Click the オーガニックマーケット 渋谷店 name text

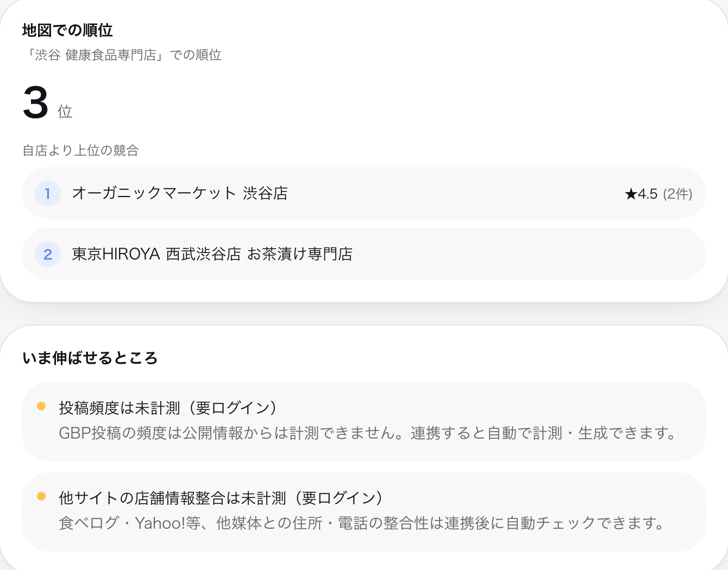pyautogui.click(x=180, y=193)
